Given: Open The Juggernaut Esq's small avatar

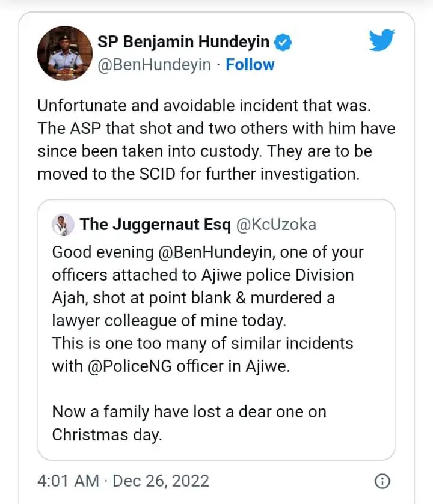Looking at the screenshot, I should pyautogui.click(x=63, y=225).
